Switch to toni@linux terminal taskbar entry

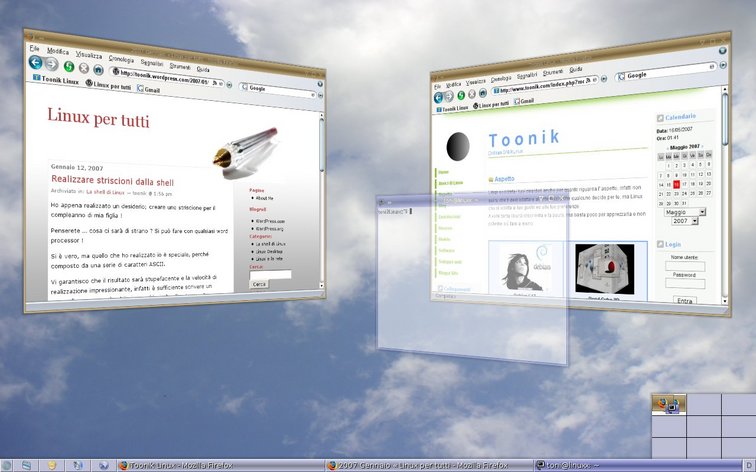[640, 466]
